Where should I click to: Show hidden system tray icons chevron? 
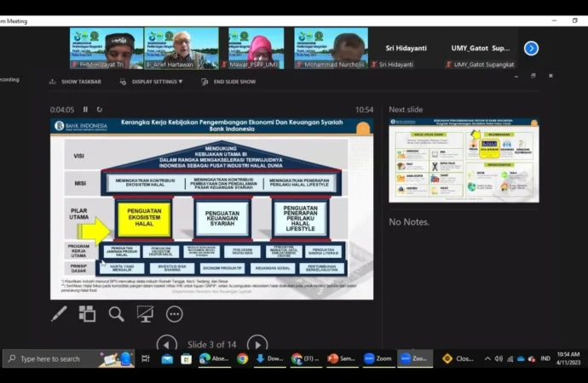pyautogui.click(x=488, y=359)
